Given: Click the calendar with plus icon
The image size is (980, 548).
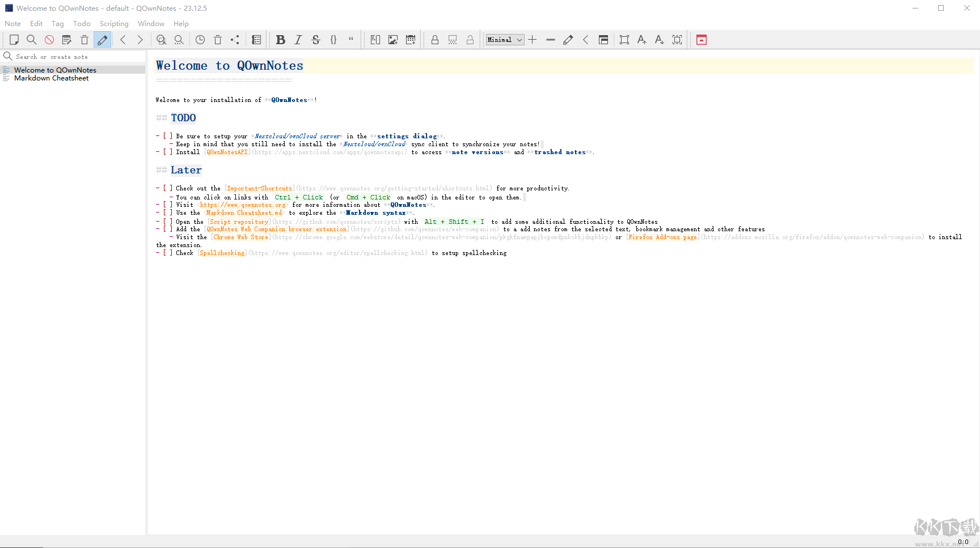Looking at the screenshot, I should click(x=411, y=40).
